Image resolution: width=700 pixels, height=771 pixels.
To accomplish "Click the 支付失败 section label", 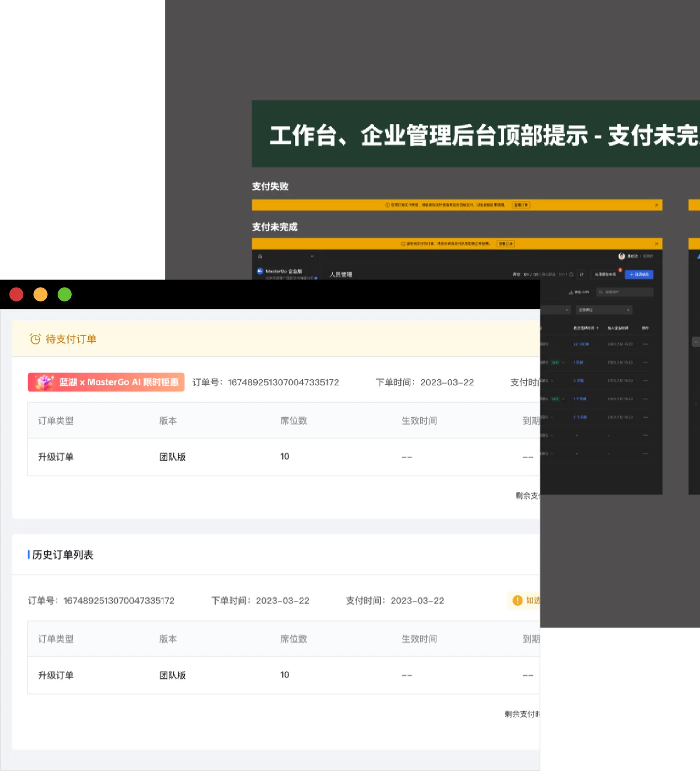I will [x=270, y=186].
